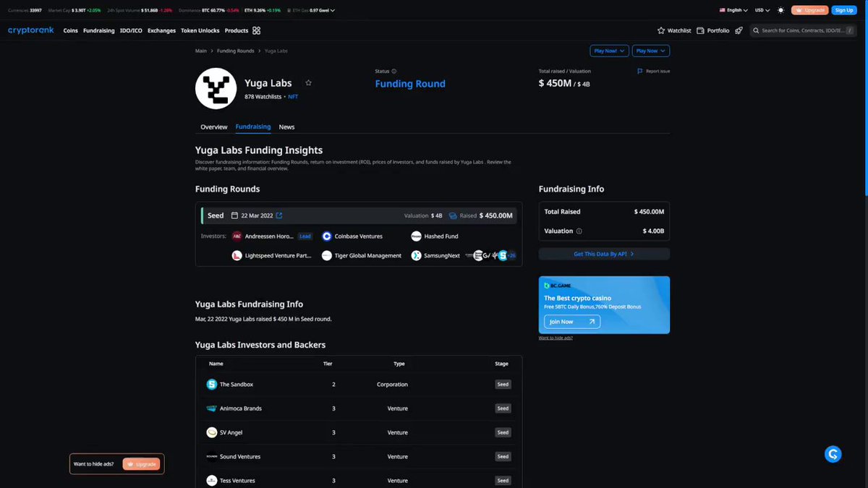Click the page vertical scrollbar
Viewport: 868px width, 488px height.
865,98
